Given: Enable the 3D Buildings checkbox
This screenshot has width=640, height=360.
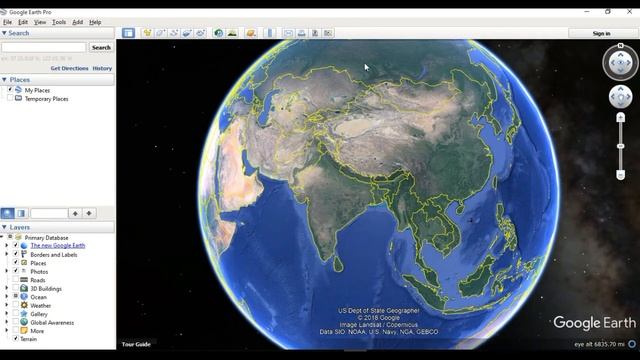Looking at the screenshot, I should pyautogui.click(x=16, y=288).
